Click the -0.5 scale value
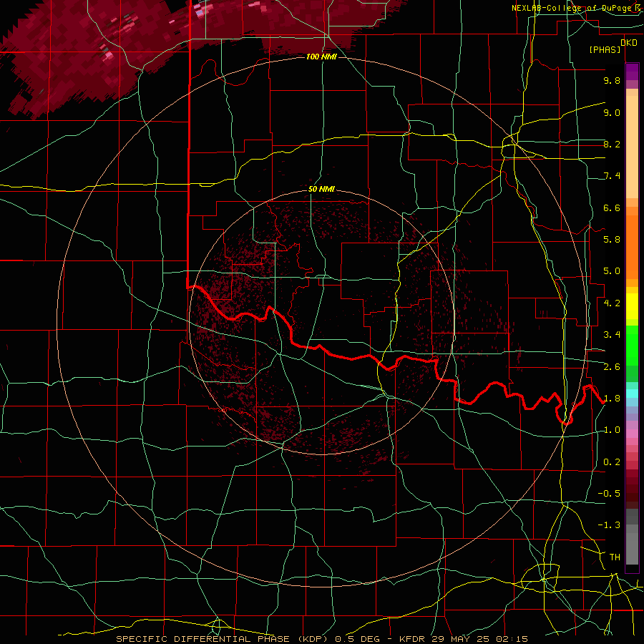Viewport: 644px width, 644px height. click(x=609, y=493)
